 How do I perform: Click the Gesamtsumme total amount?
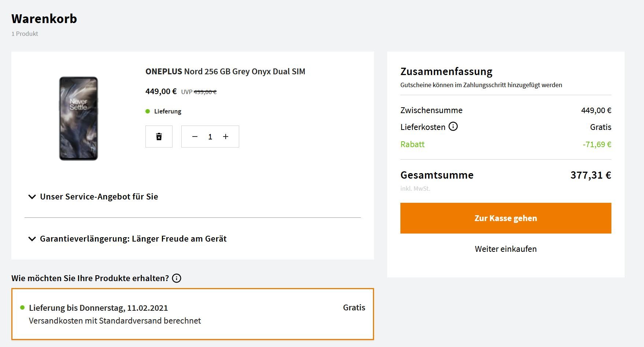click(591, 175)
